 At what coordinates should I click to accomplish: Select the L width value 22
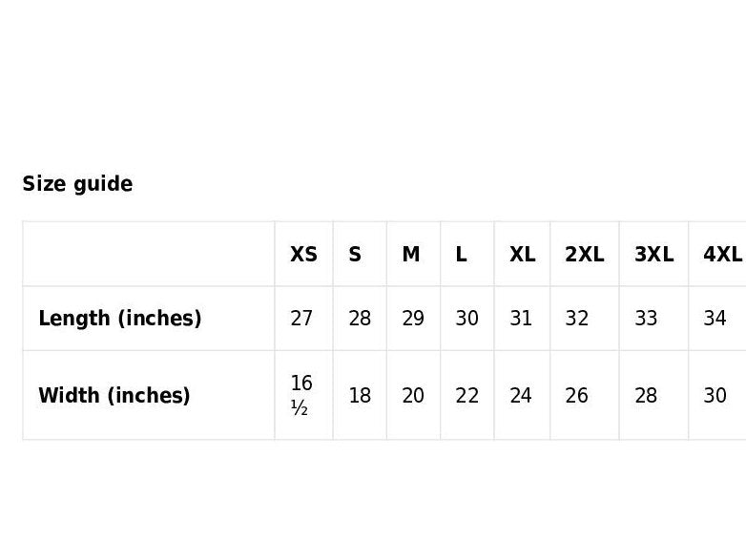[466, 395]
